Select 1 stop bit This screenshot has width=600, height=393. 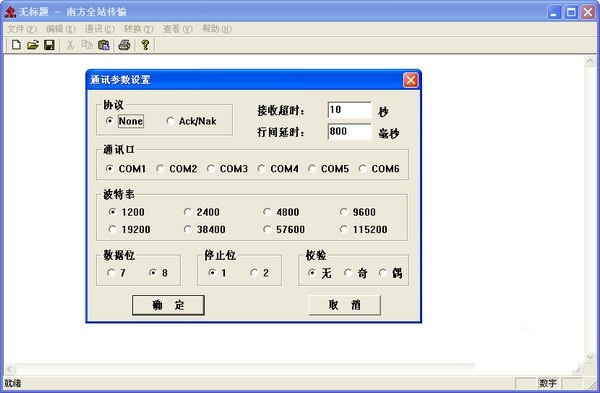217,273
